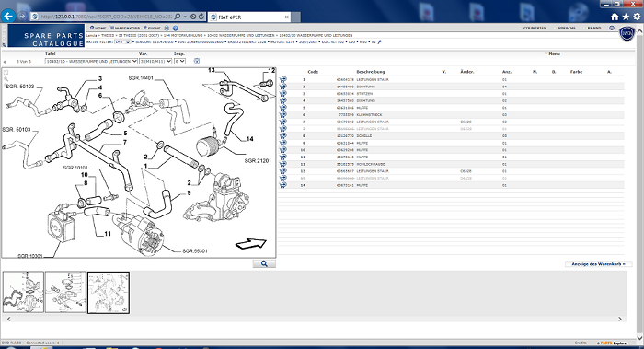Open the Var. variant dropdown

[155, 61]
